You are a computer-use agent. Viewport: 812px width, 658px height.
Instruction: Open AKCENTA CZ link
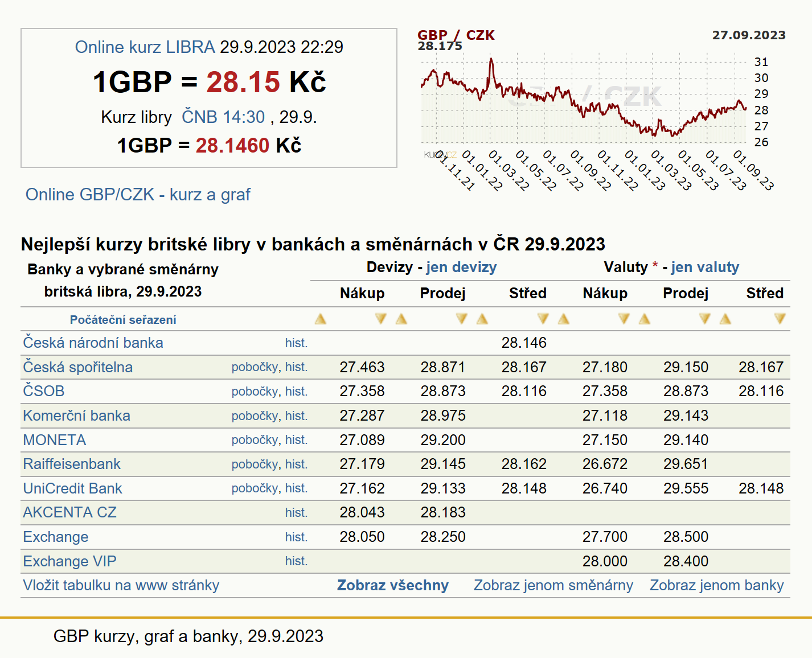click(69, 512)
